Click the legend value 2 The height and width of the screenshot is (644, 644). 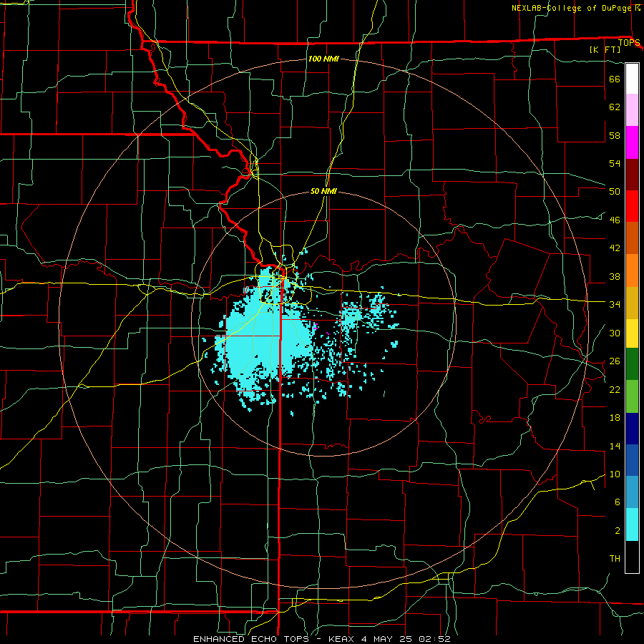tap(618, 531)
